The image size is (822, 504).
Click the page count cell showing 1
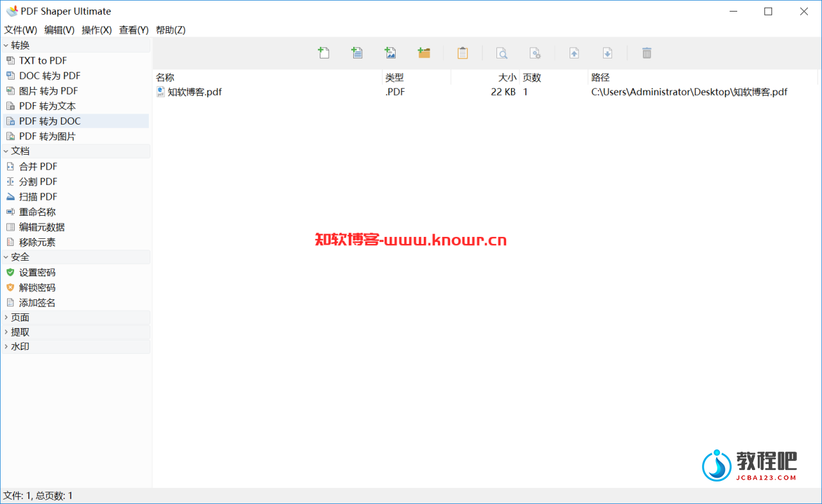(525, 92)
